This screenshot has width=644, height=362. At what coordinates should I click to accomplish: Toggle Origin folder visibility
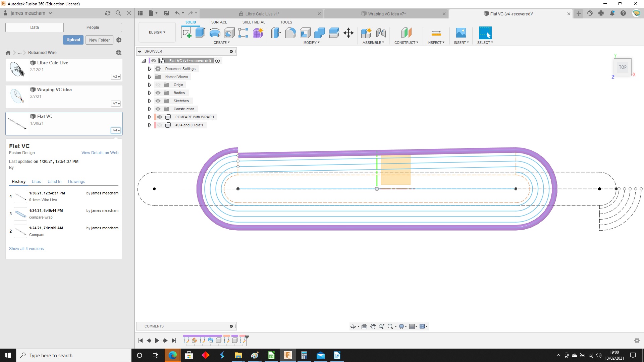click(158, 85)
